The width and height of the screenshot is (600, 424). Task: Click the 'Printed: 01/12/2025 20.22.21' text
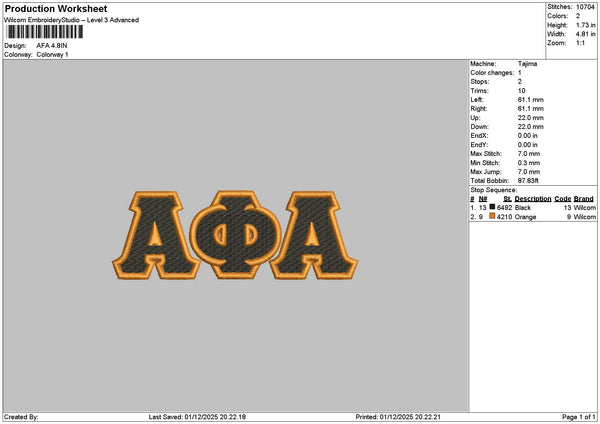tap(398, 417)
